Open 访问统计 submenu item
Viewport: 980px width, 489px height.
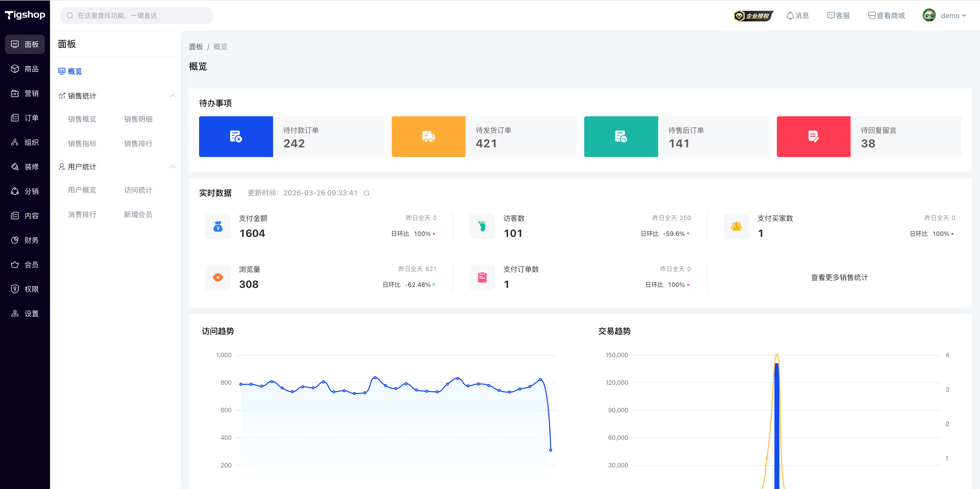coord(138,190)
